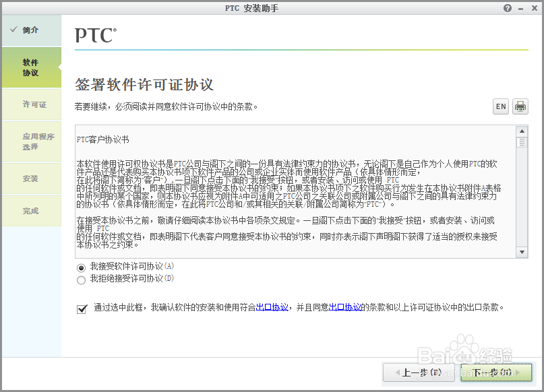544x392 pixels.
Task: Click the PTC客户协议书 heading text
Action: pyautogui.click(x=103, y=139)
